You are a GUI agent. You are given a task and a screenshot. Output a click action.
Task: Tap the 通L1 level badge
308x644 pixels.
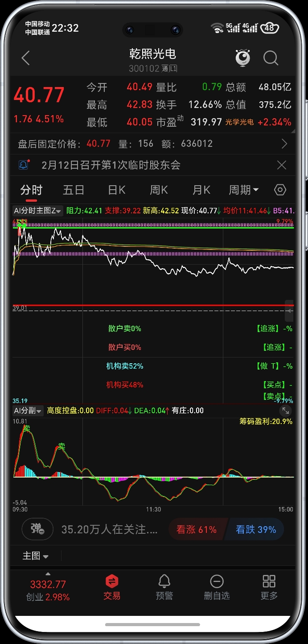[170, 69]
